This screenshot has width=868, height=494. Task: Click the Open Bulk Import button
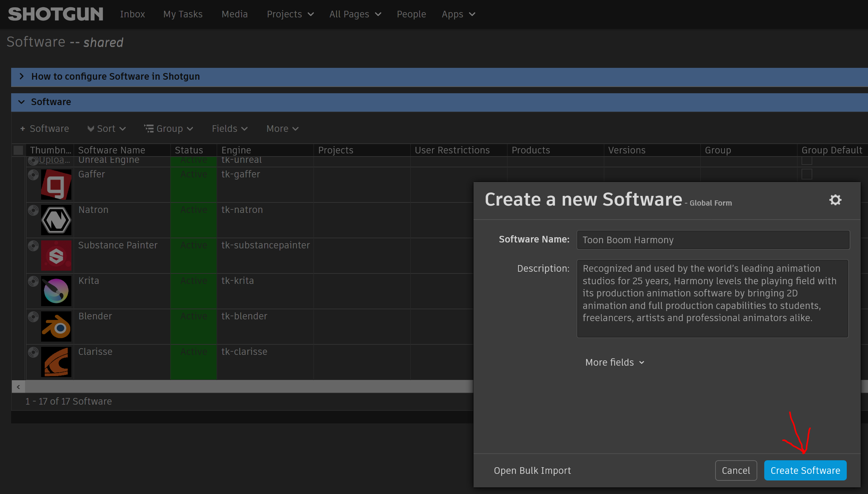point(532,470)
